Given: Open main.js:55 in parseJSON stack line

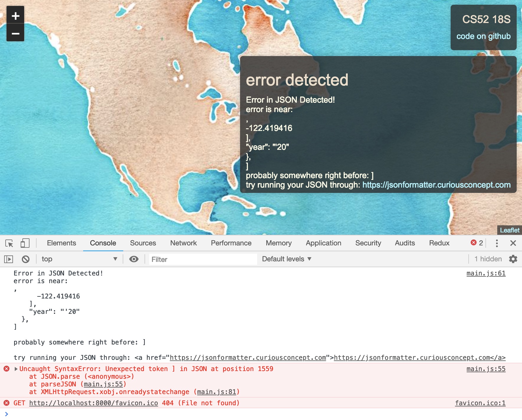Looking at the screenshot, I should (103, 384).
